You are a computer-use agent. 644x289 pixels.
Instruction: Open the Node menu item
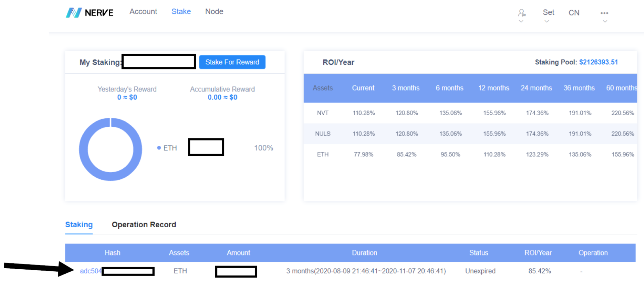tap(214, 11)
